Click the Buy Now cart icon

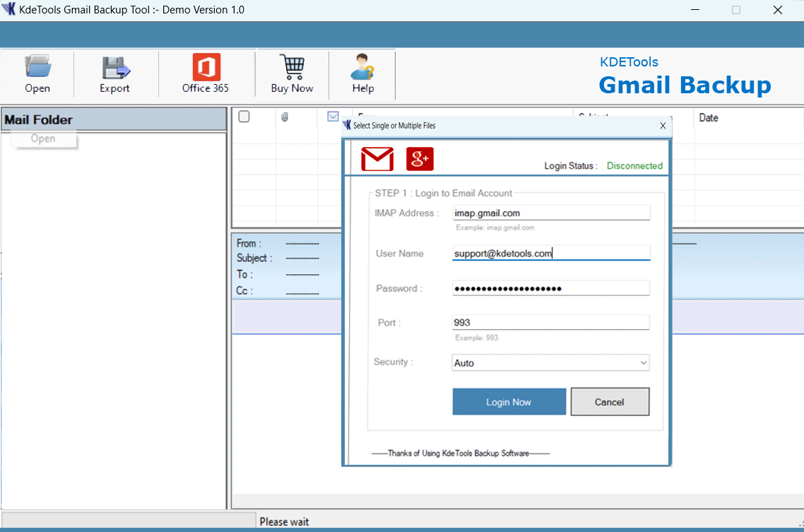coord(292,73)
